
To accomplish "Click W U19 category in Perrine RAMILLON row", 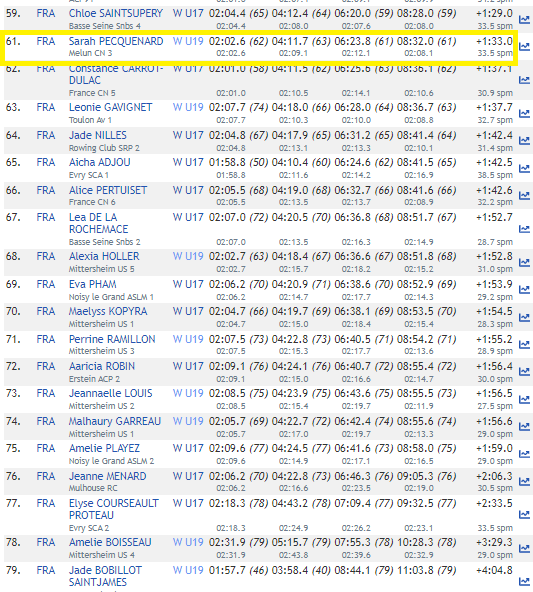I will click(x=188, y=339).
